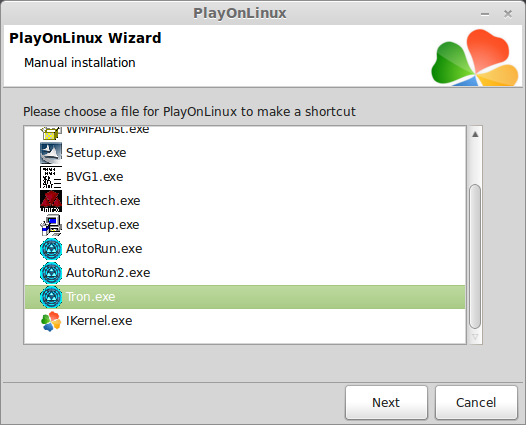Click the vertical scrollbar handle
526x425 pixels.
click(x=475, y=257)
